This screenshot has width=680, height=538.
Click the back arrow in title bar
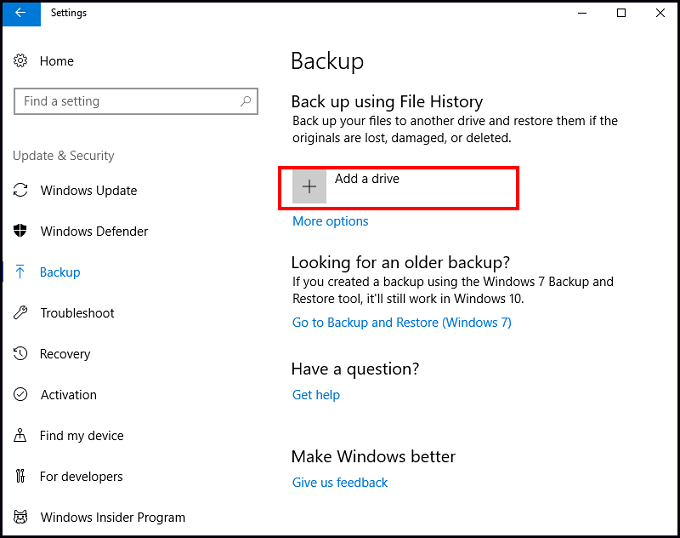point(20,13)
